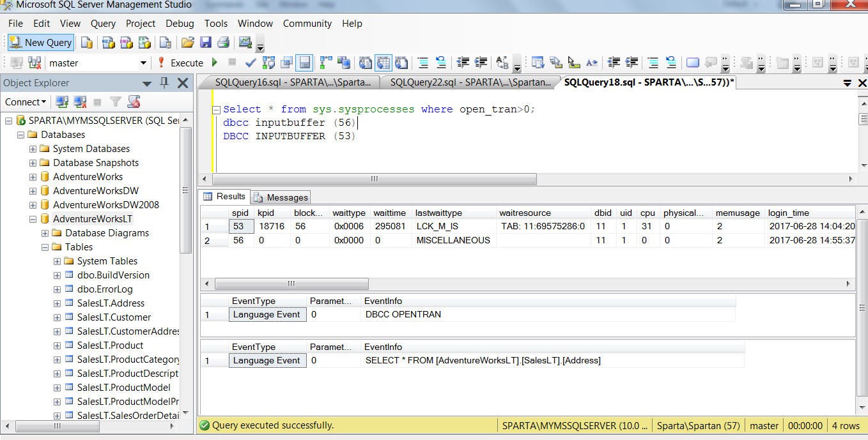Collapse the AdventureWorksLT database node
Screen dimensions: 868x440
(x=33, y=219)
